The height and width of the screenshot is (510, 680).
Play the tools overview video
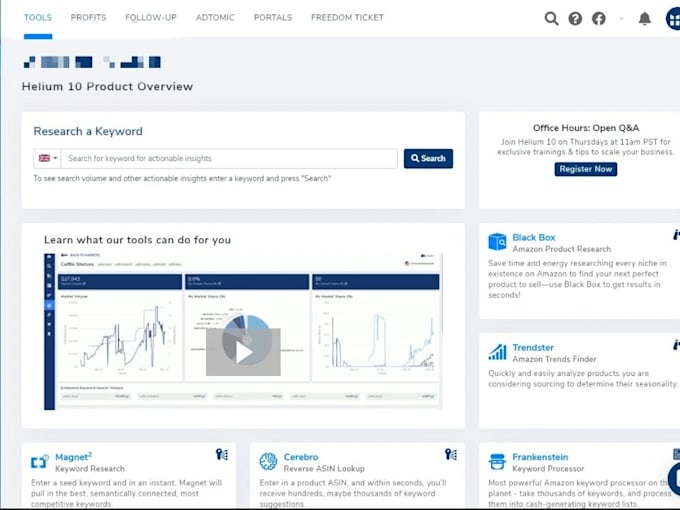click(243, 352)
